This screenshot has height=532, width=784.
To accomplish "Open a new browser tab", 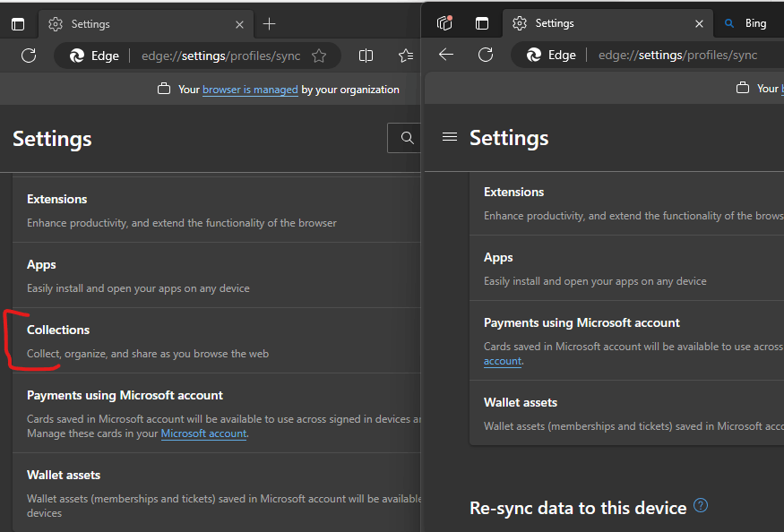I will (x=269, y=24).
